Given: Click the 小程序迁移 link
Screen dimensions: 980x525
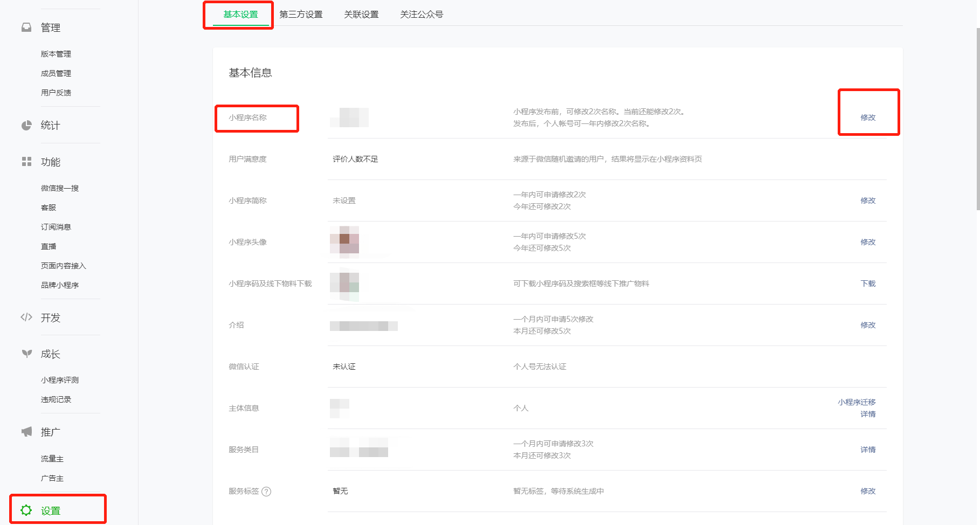Looking at the screenshot, I should 857,402.
